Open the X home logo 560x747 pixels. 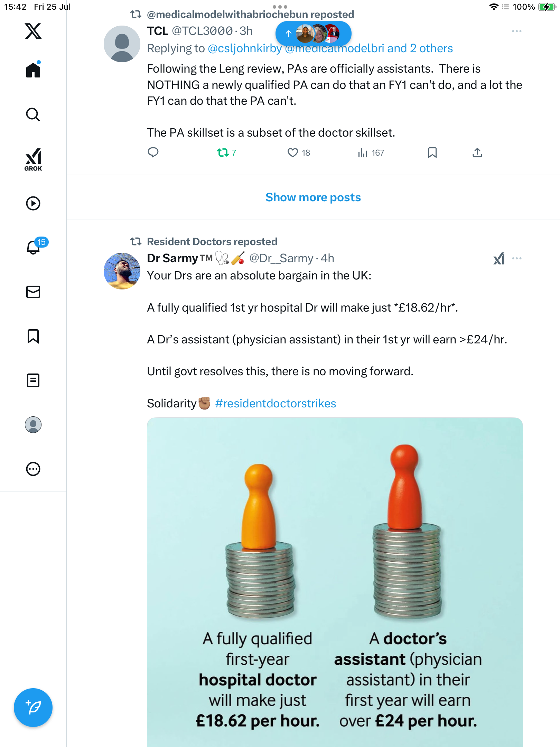(x=33, y=31)
